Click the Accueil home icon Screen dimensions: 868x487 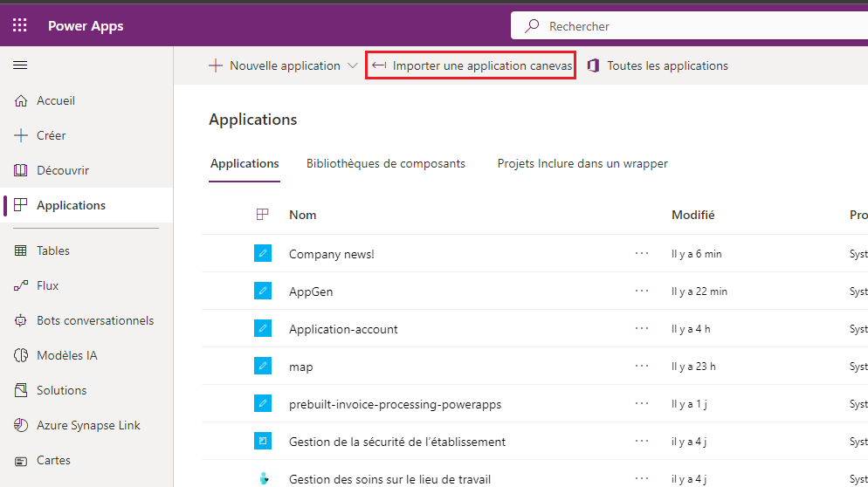(x=20, y=100)
